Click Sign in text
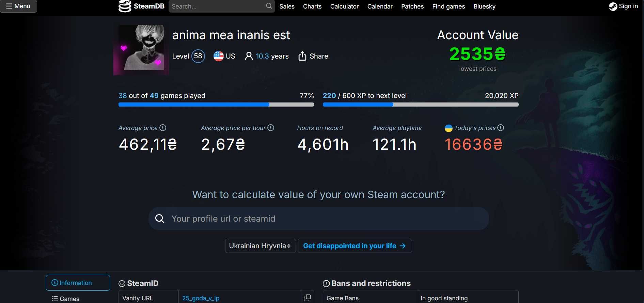The width and height of the screenshot is (644, 303). tap(628, 6)
